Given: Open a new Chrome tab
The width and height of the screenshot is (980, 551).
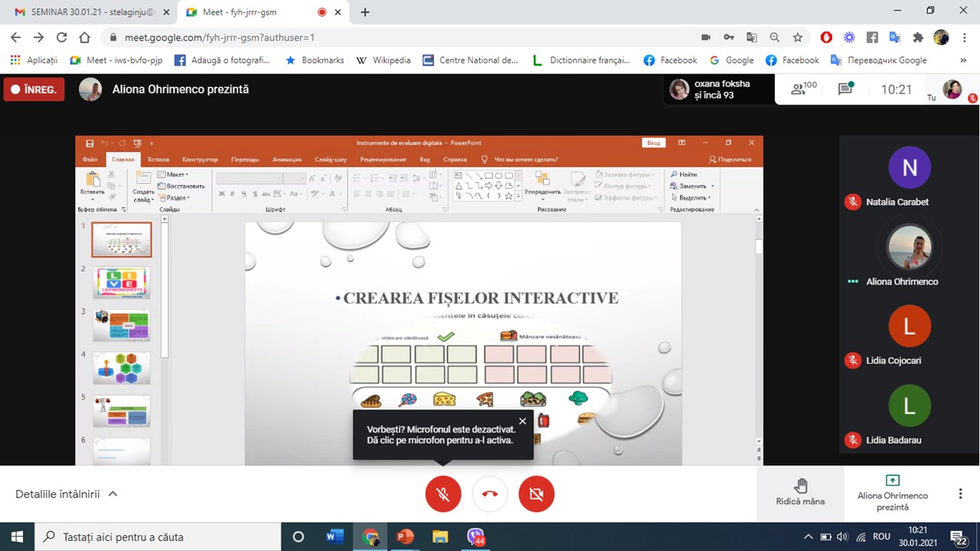Looking at the screenshot, I should click(365, 12).
